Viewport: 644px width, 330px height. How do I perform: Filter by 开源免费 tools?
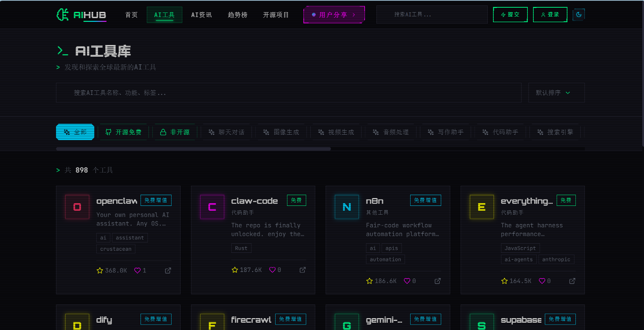[124, 132]
